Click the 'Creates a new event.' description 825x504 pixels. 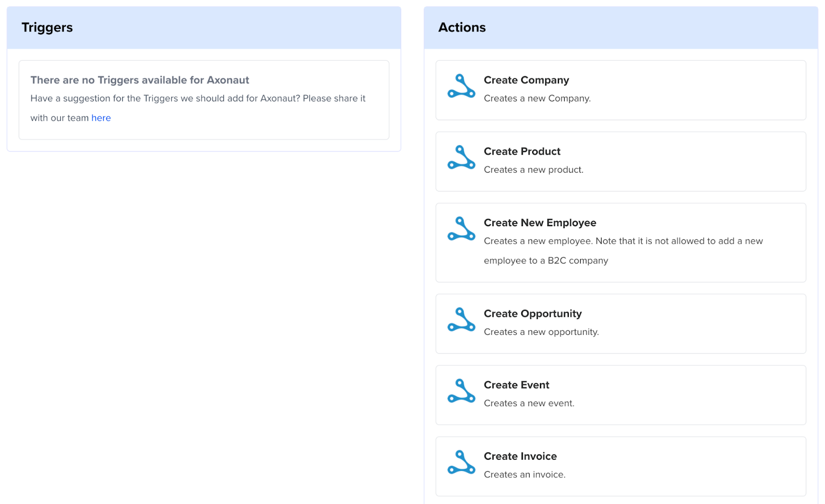pyautogui.click(x=529, y=403)
